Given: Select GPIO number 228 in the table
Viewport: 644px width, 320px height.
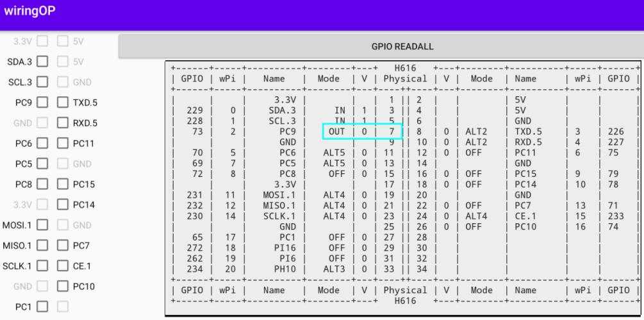Looking at the screenshot, I should [195, 121].
